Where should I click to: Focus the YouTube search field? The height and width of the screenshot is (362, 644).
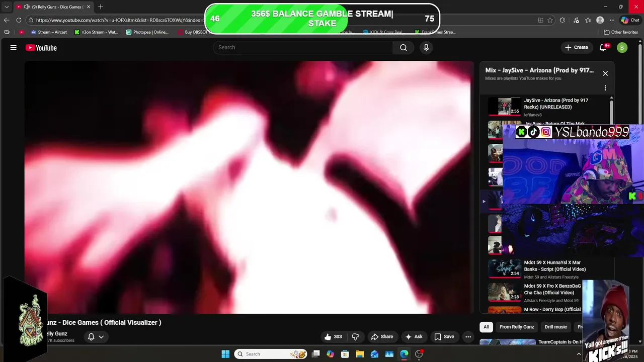tap(303, 48)
